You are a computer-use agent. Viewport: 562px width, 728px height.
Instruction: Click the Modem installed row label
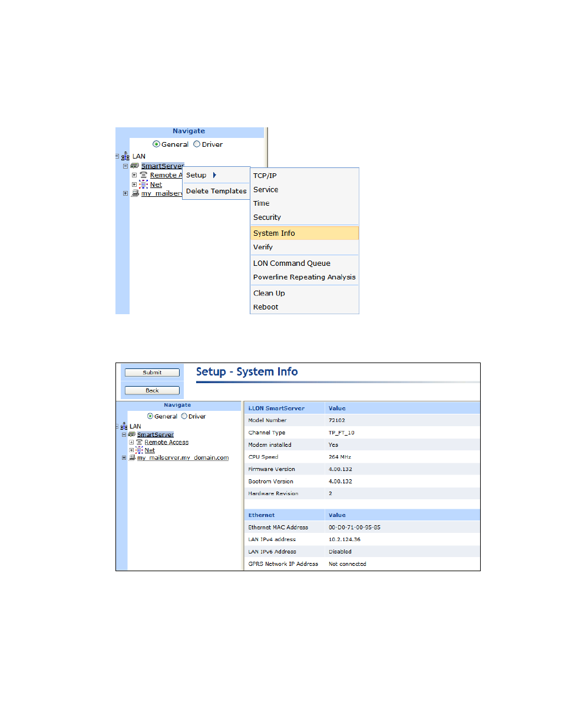click(x=270, y=445)
